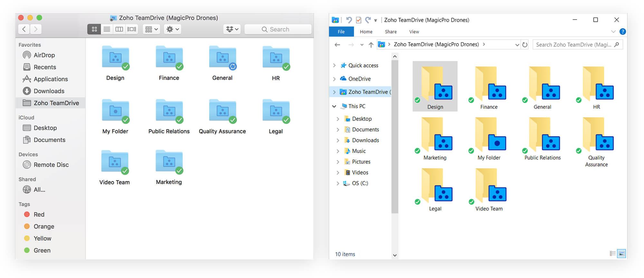644x278 pixels.
Task: Open the Marketing folder in Windows Explorer
Action: (x=435, y=139)
